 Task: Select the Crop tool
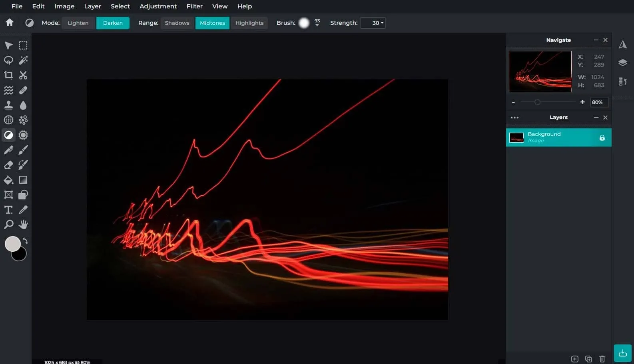coord(8,75)
